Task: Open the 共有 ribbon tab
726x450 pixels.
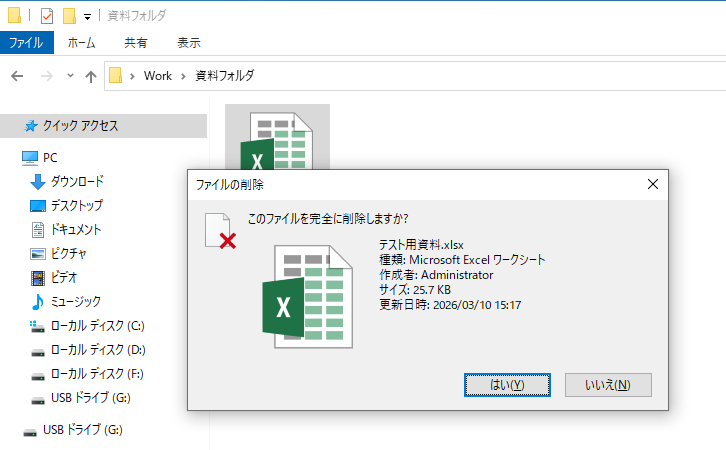Action: (x=136, y=43)
